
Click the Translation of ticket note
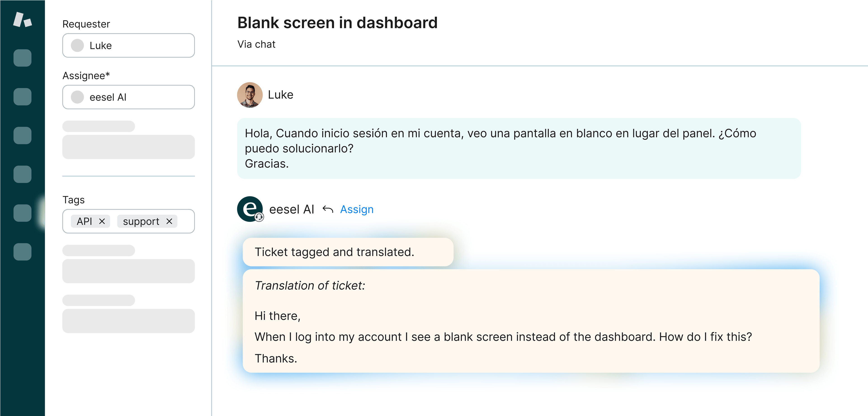531,321
